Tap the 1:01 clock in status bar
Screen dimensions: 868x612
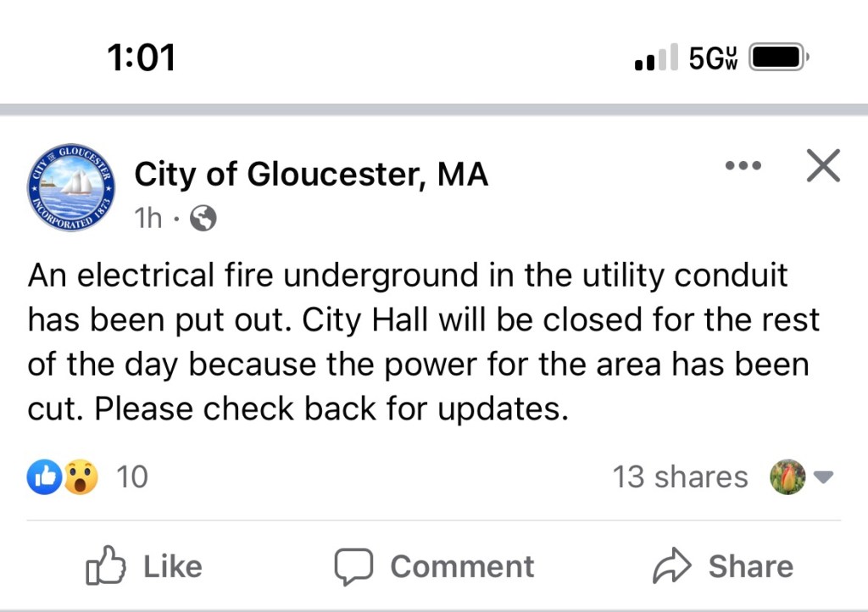coord(142,58)
